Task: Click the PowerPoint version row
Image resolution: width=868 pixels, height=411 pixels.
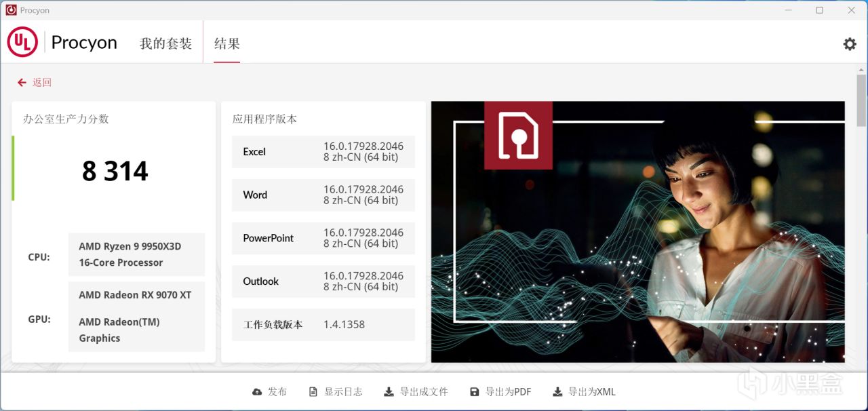Action: (x=323, y=238)
